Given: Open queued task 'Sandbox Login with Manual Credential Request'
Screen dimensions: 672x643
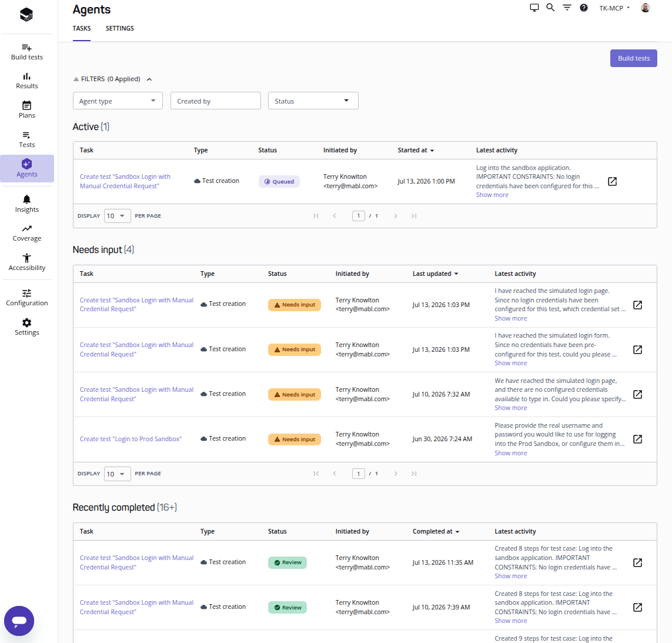Looking at the screenshot, I should 125,181.
